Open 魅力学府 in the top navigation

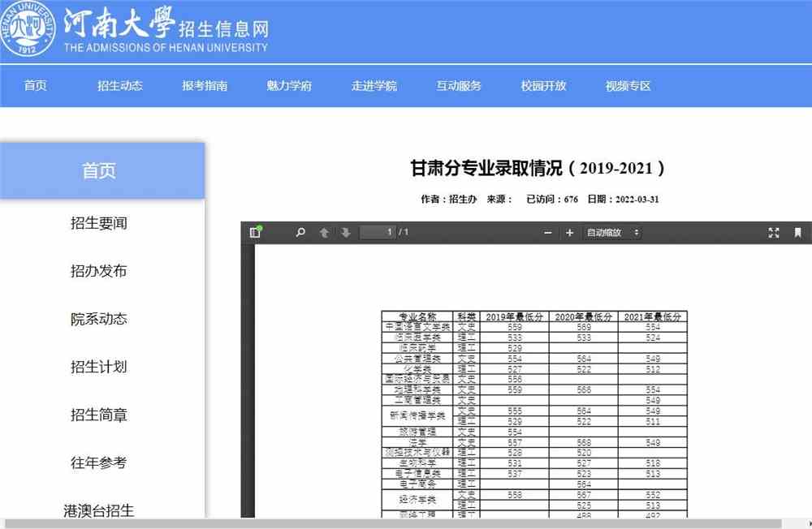coord(290,86)
